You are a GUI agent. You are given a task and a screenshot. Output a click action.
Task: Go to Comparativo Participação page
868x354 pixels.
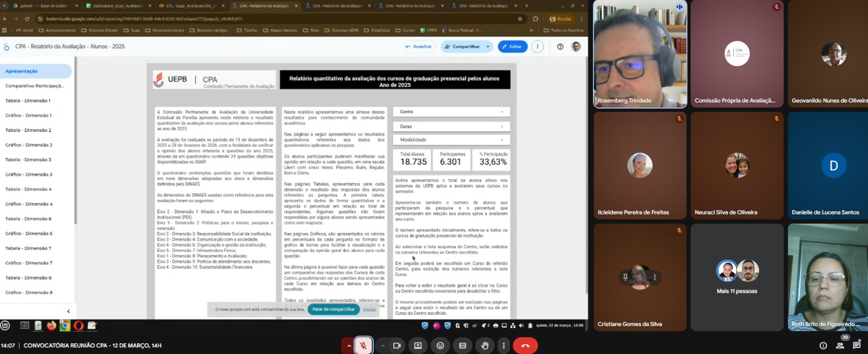[34, 86]
